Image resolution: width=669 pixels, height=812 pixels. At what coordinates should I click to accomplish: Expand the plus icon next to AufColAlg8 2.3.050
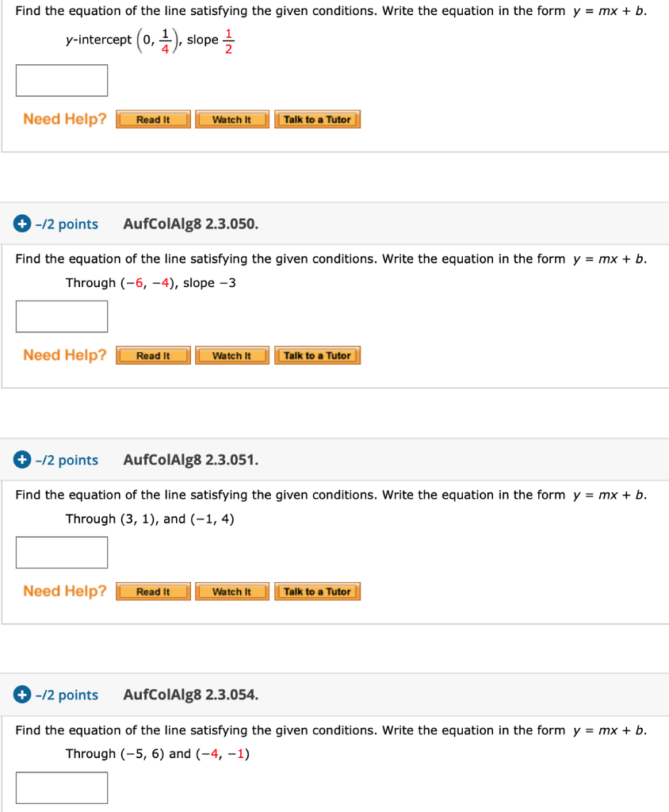(x=20, y=224)
